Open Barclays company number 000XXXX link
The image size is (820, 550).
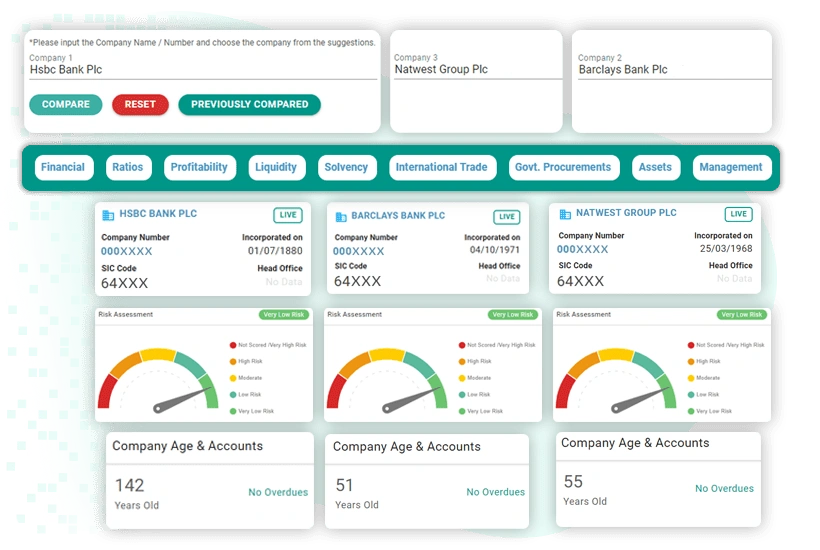coord(358,251)
